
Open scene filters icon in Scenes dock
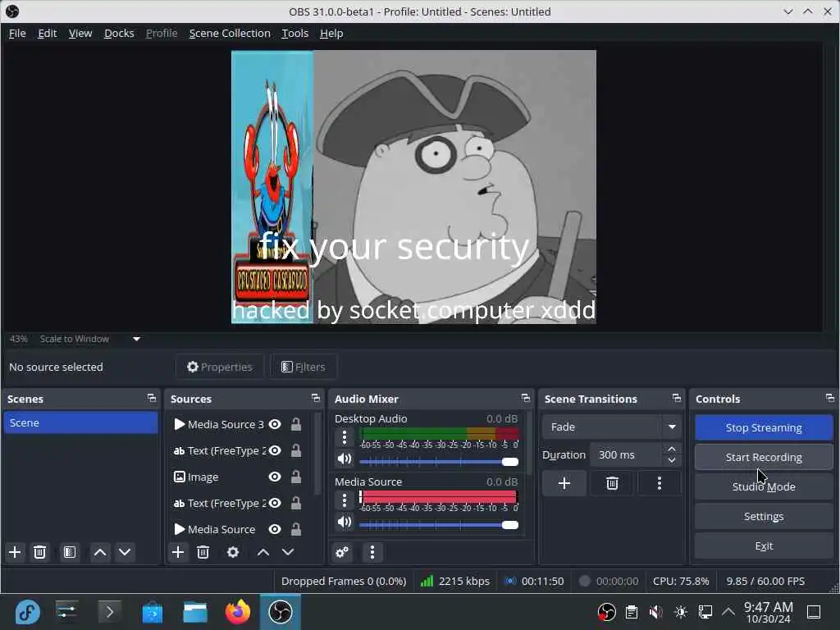click(70, 552)
